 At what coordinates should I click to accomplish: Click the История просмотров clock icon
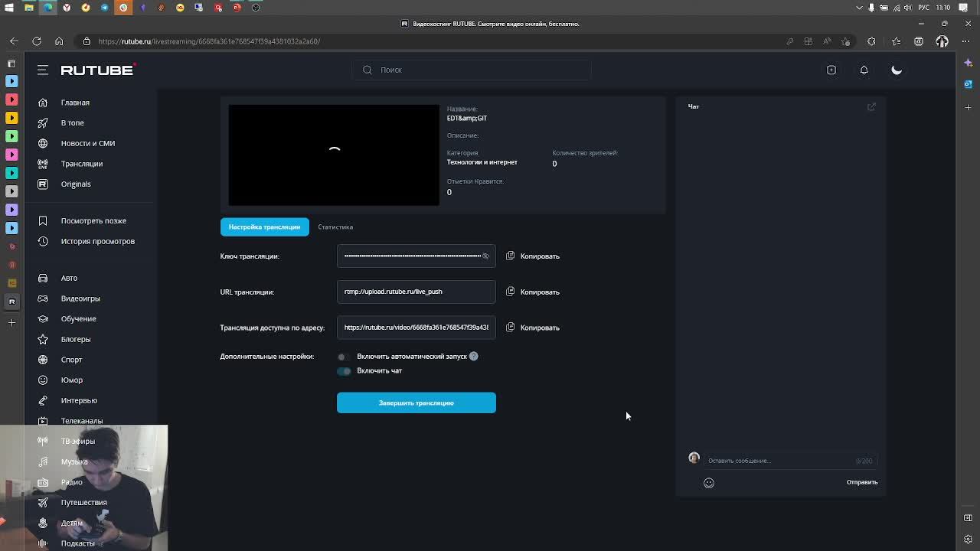(43, 241)
